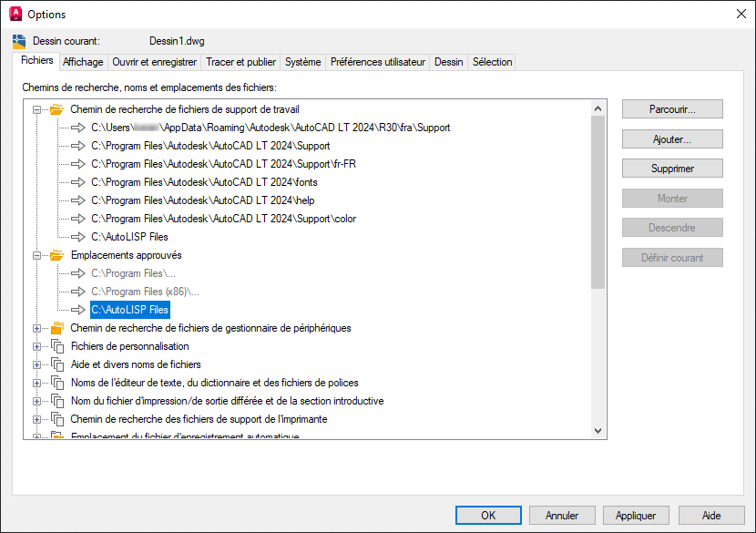Click the Monter button
756x533 pixels.
point(672,199)
